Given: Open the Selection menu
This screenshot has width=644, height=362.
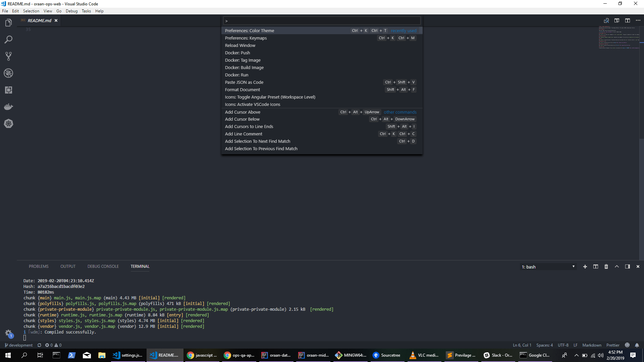Looking at the screenshot, I should (31, 11).
